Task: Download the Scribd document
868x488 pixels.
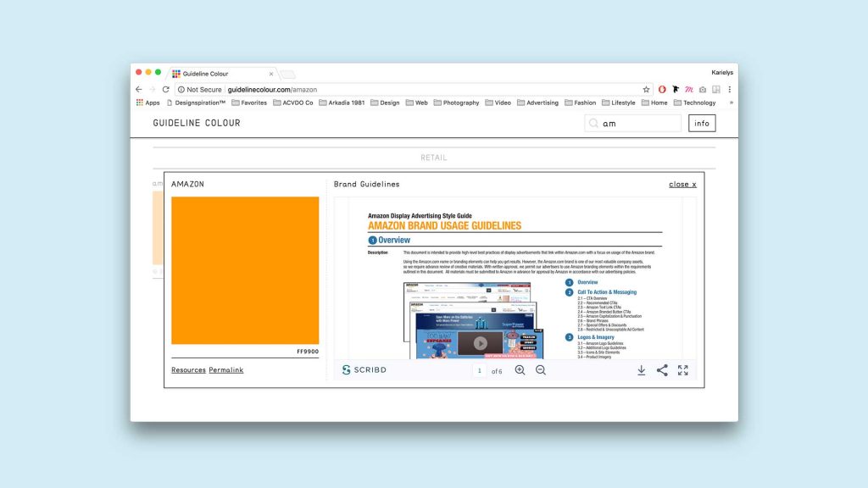Action: tap(641, 370)
